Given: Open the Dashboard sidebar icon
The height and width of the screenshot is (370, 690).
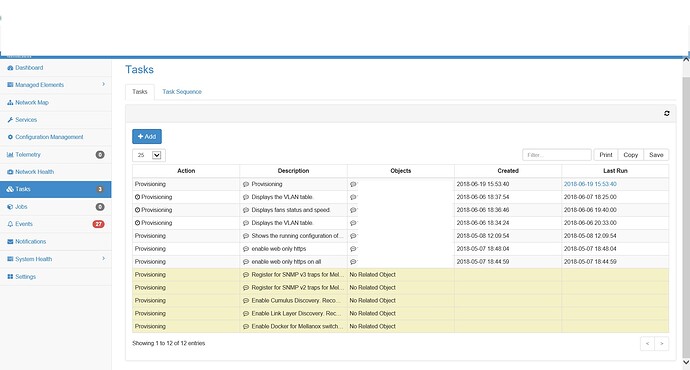Looking at the screenshot, I should 10,68.
